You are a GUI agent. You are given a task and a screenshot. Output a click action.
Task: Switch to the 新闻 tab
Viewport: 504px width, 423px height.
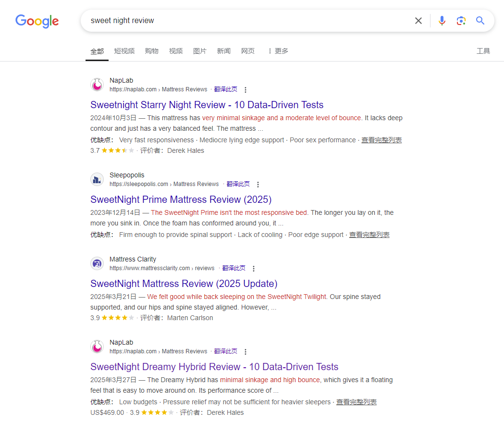point(224,51)
